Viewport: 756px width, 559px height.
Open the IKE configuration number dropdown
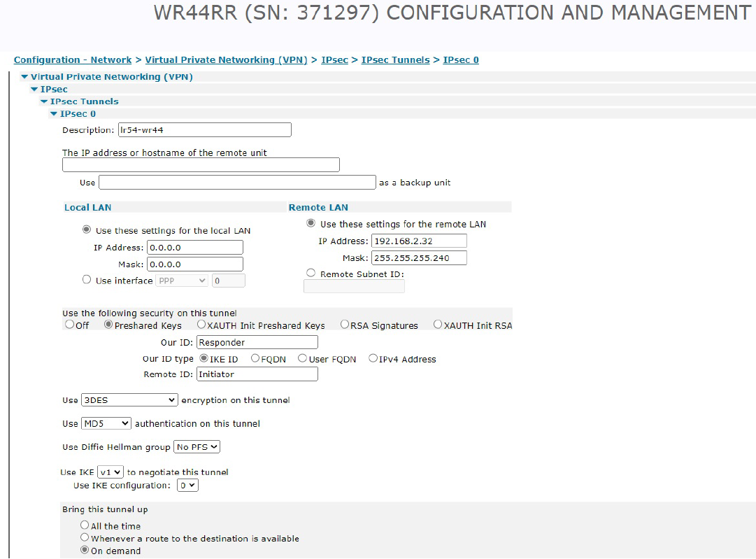point(187,486)
